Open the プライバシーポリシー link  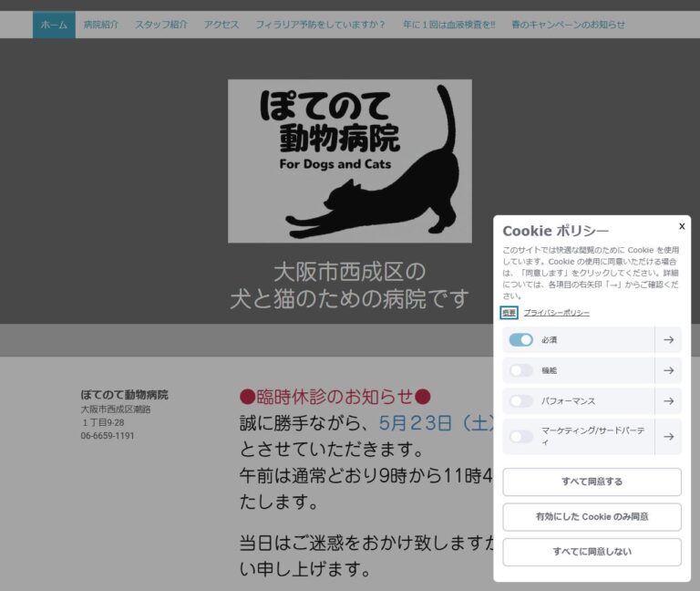click(556, 313)
